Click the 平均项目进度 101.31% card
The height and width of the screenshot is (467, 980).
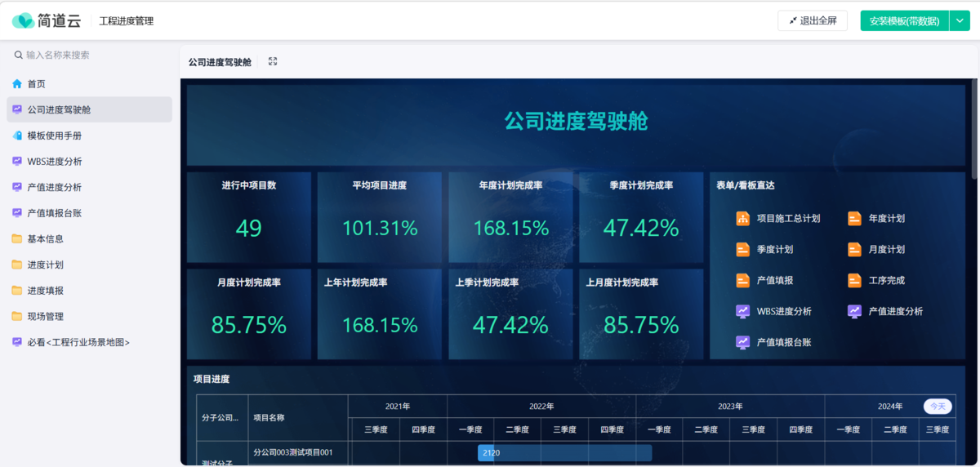[x=380, y=217]
